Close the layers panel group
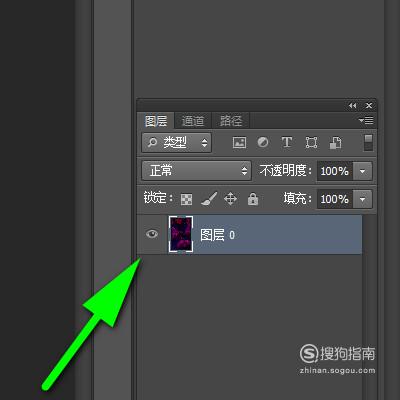This screenshot has height=400, width=400. pos(369,105)
